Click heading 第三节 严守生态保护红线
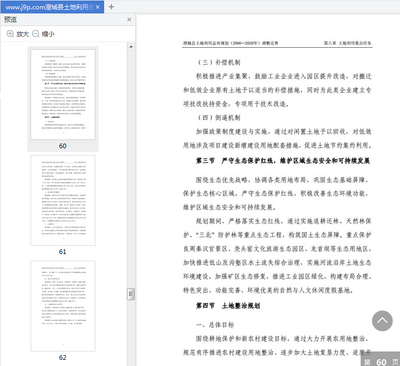Image resolution: width=400 pixels, height=366 pixels. [x=283, y=161]
